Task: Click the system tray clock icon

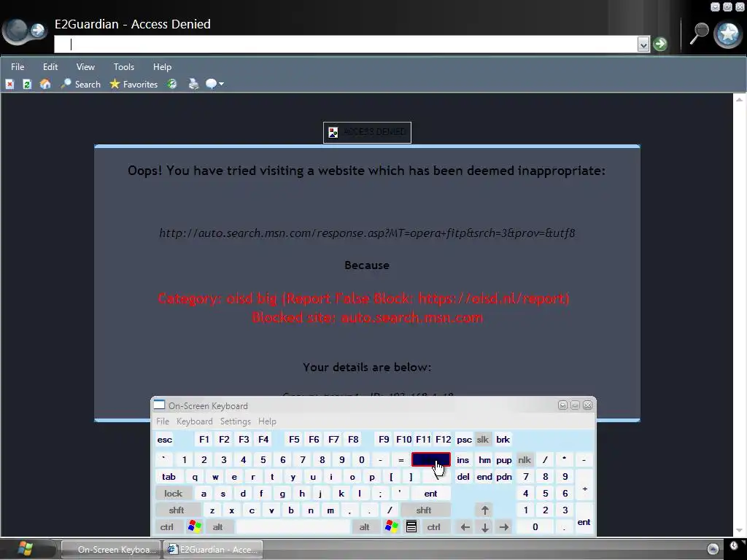Action: pos(734,547)
